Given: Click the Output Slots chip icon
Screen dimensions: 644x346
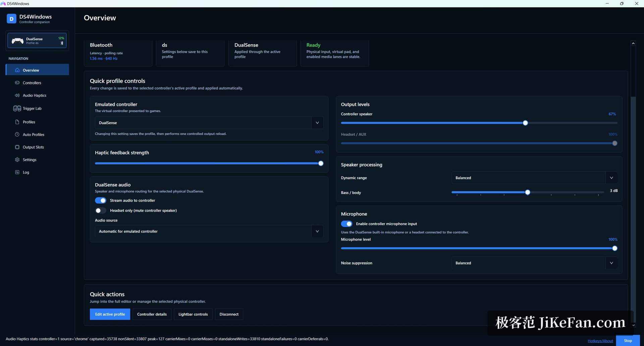Looking at the screenshot, I should (x=17, y=147).
